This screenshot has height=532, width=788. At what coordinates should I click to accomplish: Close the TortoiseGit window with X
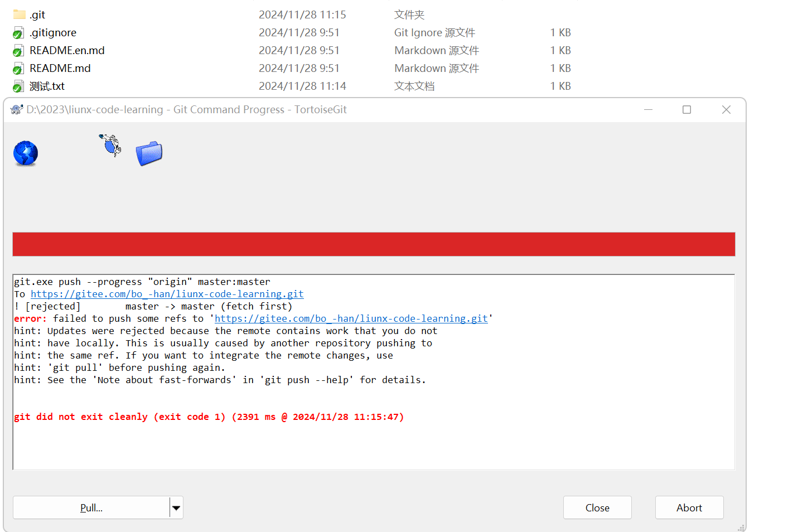[726, 109]
